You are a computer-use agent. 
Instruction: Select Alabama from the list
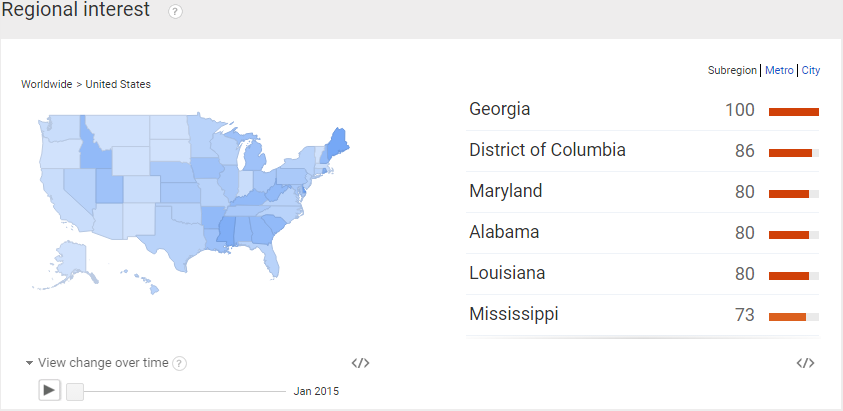coord(643,233)
